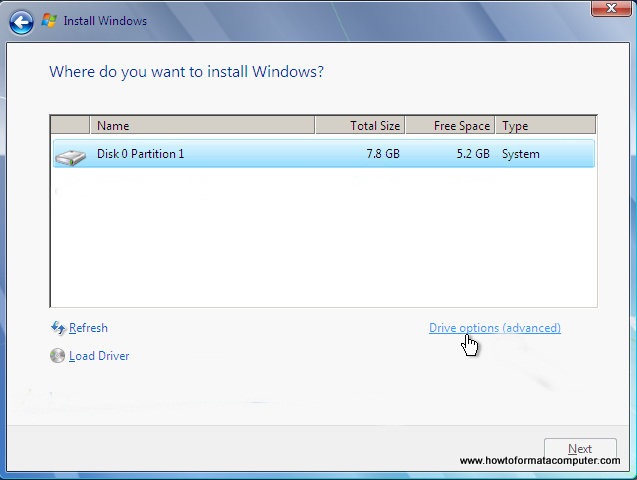Click empty area of the partition list

322,240
